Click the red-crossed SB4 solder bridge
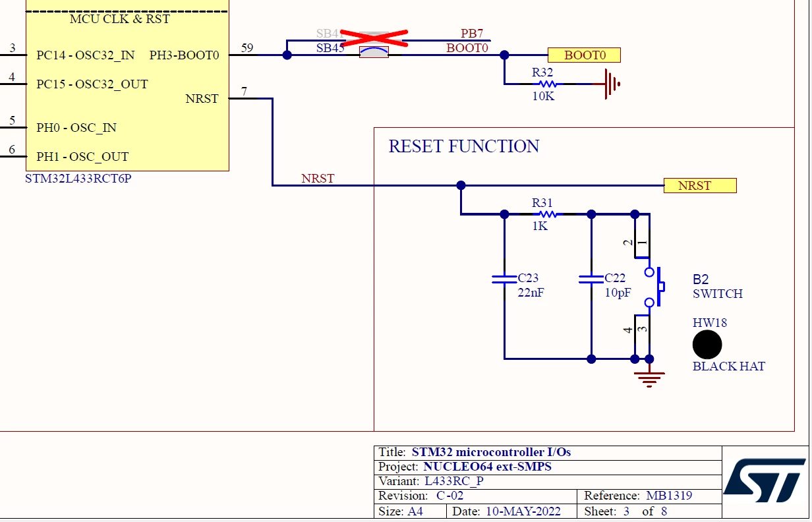Image resolution: width=812 pixels, height=522 pixels. tap(374, 38)
